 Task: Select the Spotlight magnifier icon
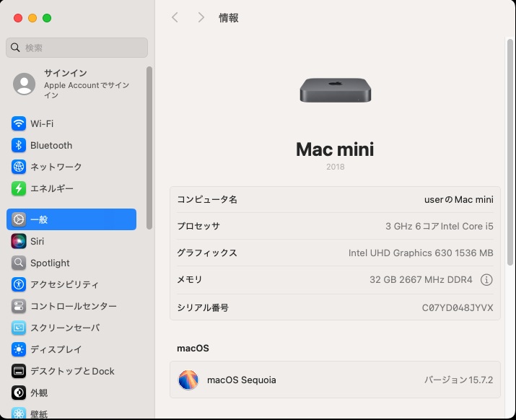[19, 263]
